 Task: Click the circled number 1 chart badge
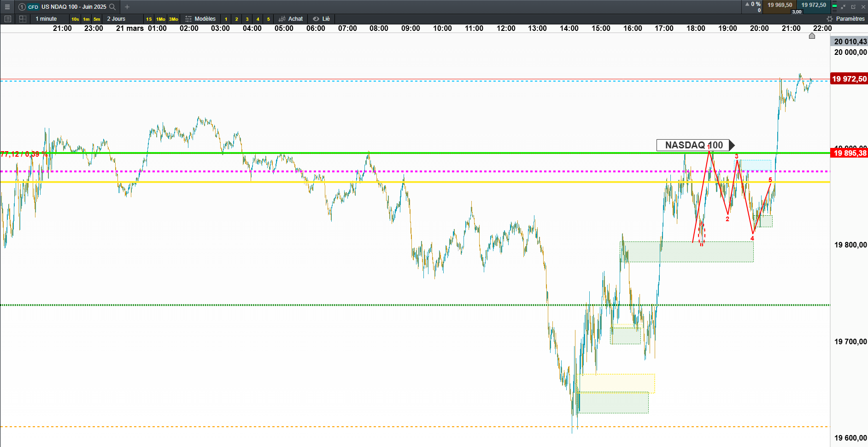coord(22,7)
